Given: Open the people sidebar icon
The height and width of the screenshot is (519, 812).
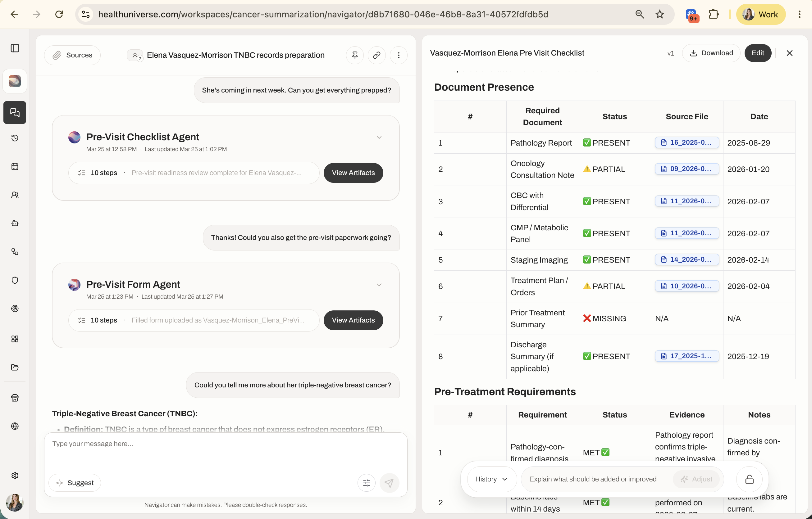Looking at the screenshot, I should point(15,195).
